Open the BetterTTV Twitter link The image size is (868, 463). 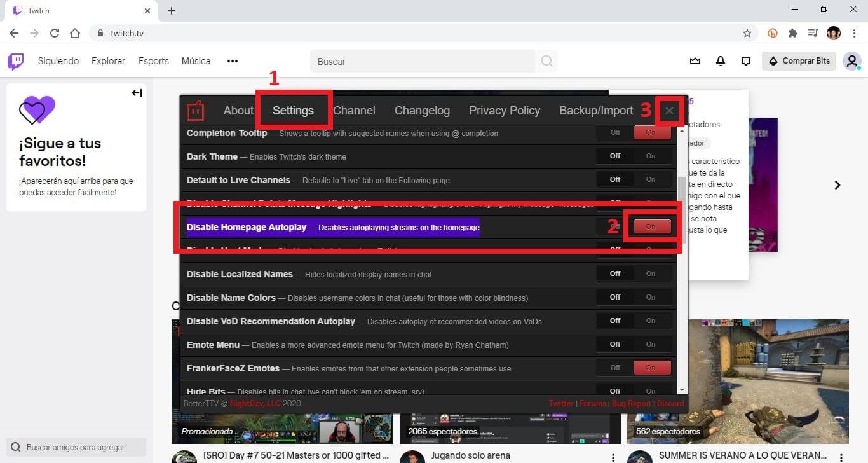pos(561,403)
